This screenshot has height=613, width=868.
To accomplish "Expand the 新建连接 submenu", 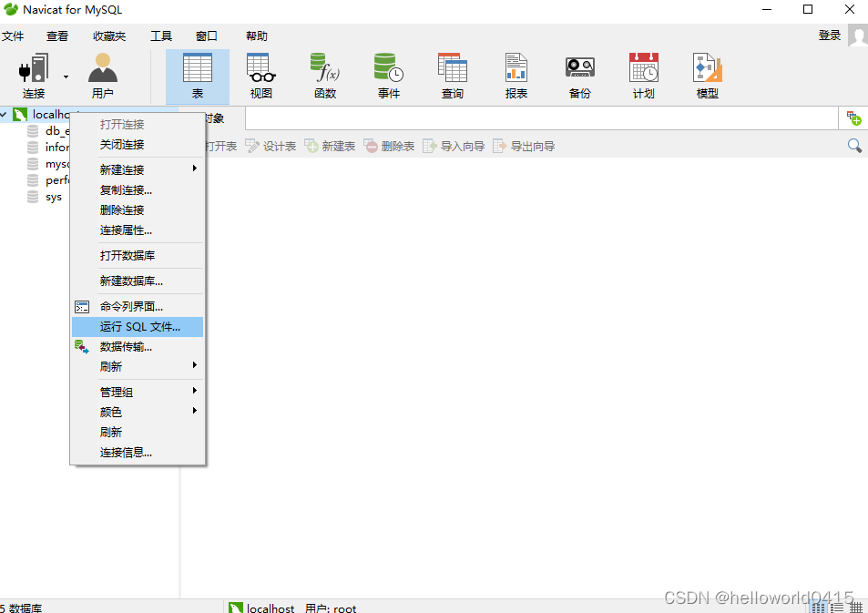I will coord(138,169).
